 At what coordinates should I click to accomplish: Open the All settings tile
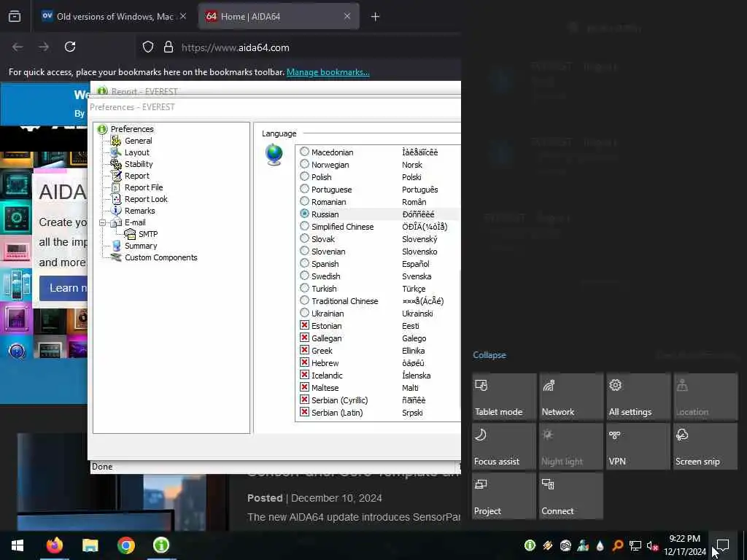click(x=638, y=396)
